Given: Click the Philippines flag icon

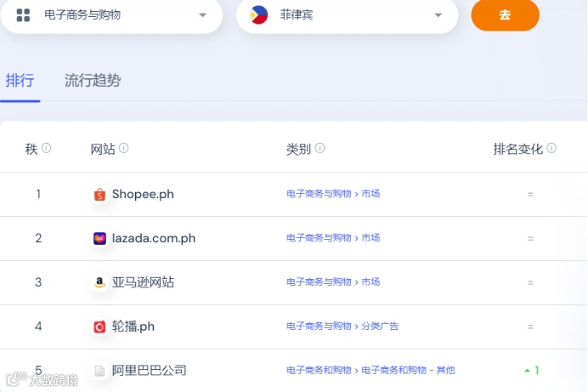Looking at the screenshot, I should pos(259,15).
